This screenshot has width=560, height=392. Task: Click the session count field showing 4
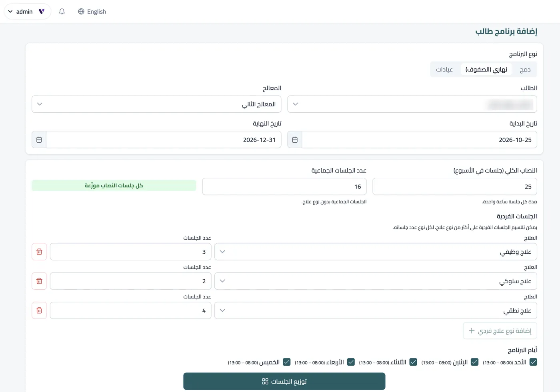pyautogui.click(x=130, y=310)
